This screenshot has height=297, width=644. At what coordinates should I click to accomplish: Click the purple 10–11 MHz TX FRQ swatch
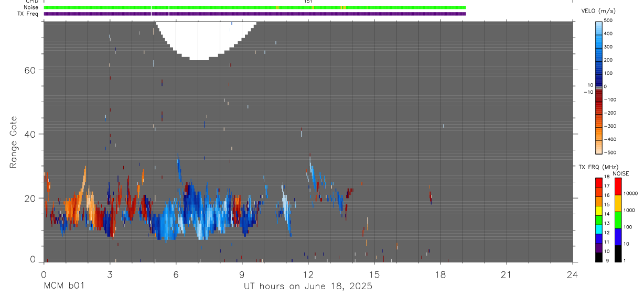[598, 248]
